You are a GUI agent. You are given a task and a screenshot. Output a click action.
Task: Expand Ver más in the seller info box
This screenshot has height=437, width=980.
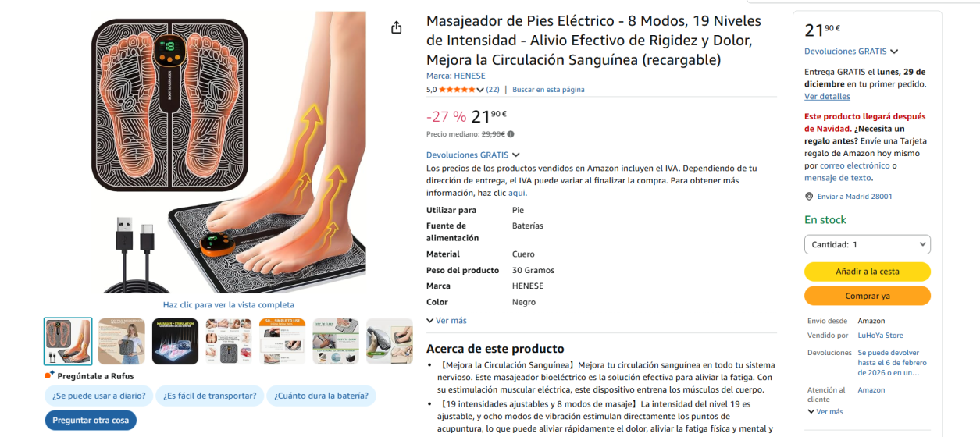coord(825,412)
